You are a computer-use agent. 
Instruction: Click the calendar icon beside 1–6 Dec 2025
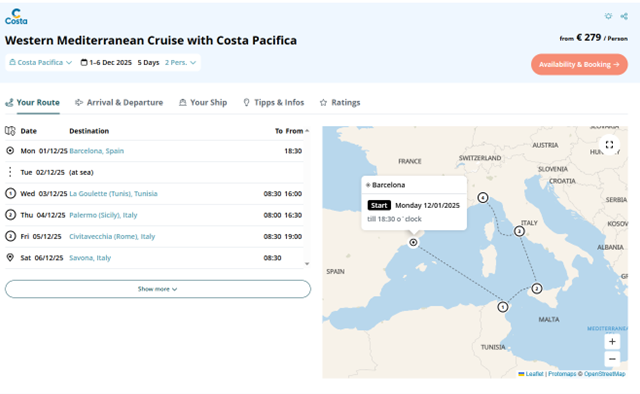(x=84, y=62)
